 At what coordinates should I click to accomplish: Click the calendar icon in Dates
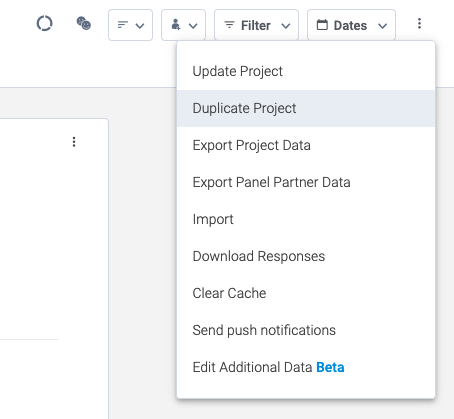[x=322, y=25]
